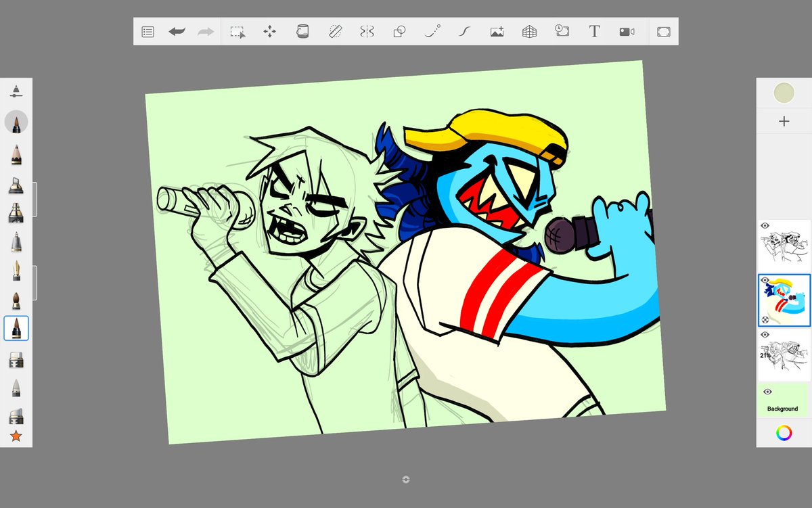The width and height of the screenshot is (812, 508).
Task: Select the Text tool
Action: (x=594, y=31)
